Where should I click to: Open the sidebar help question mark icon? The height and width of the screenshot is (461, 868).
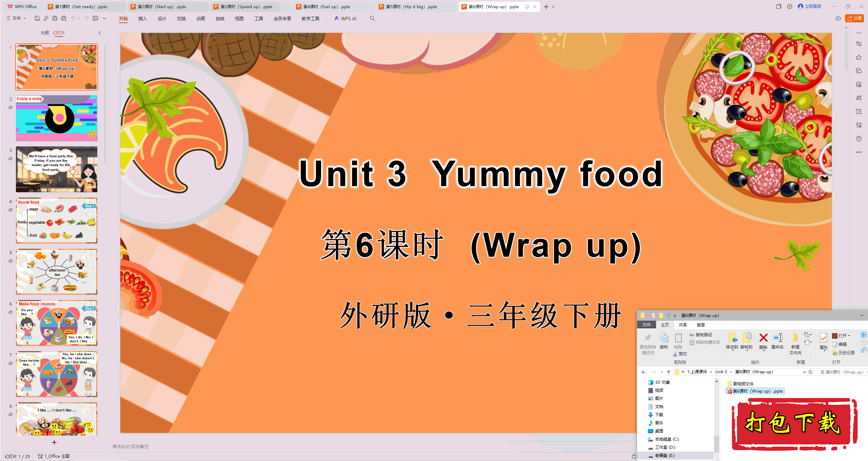[859, 139]
